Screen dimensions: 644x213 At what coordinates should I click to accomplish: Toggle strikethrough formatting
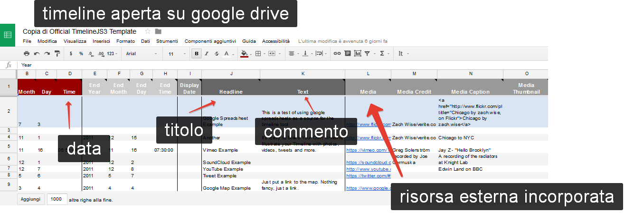(217, 54)
